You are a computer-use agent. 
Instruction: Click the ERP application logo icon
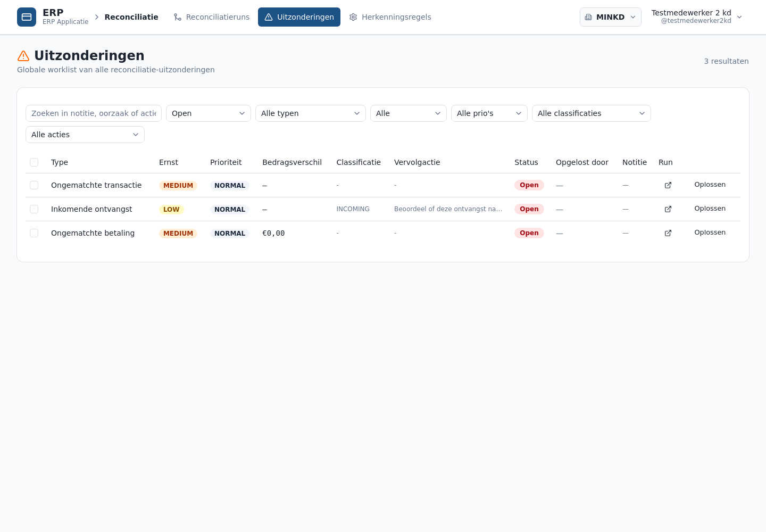27,17
